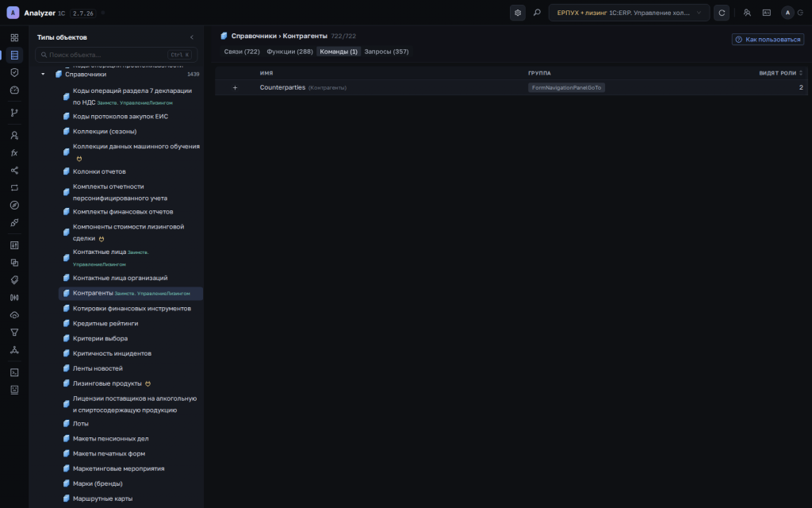The width and height of the screenshot is (812, 508).
Task: Open the dashboard grid icon in the sidebar
Action: (x=14, y=38)
